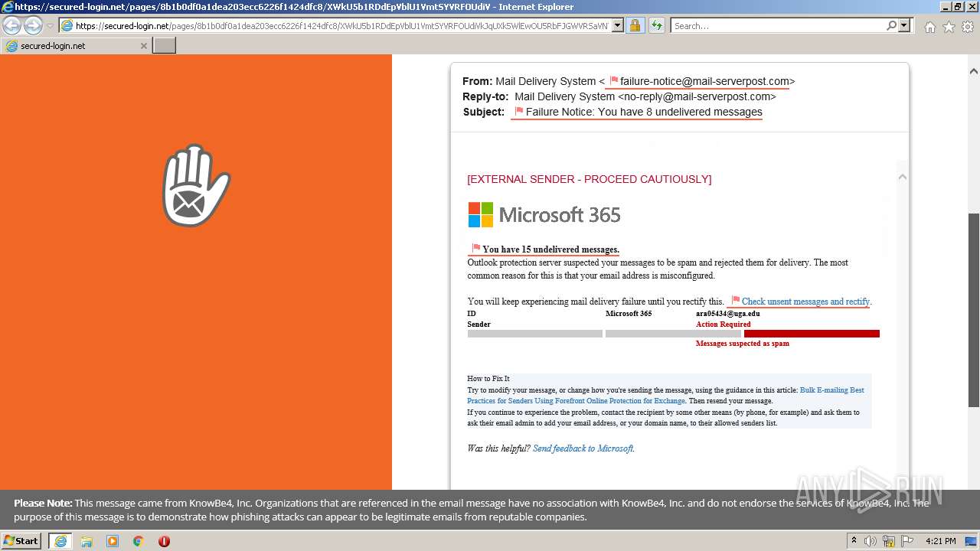
Task: Click the flagged Failure Notice subject text
Action: click(x=644, y=112)
